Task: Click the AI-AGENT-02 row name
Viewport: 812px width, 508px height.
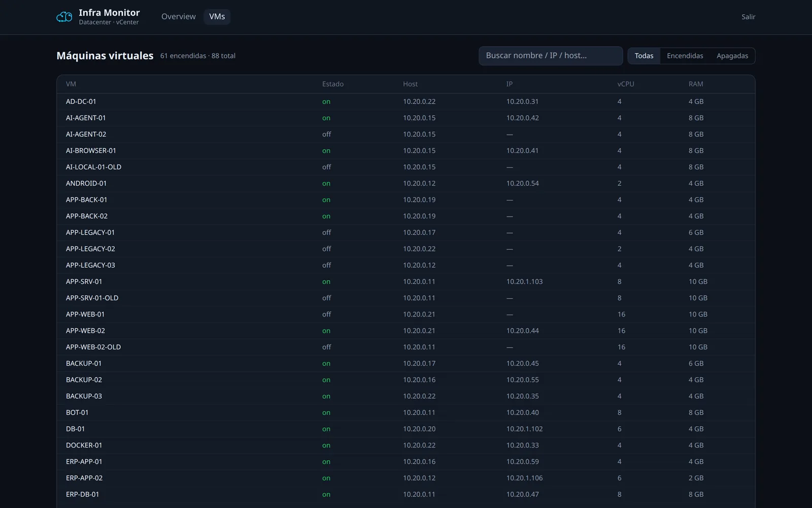Action: pos(86,134)
